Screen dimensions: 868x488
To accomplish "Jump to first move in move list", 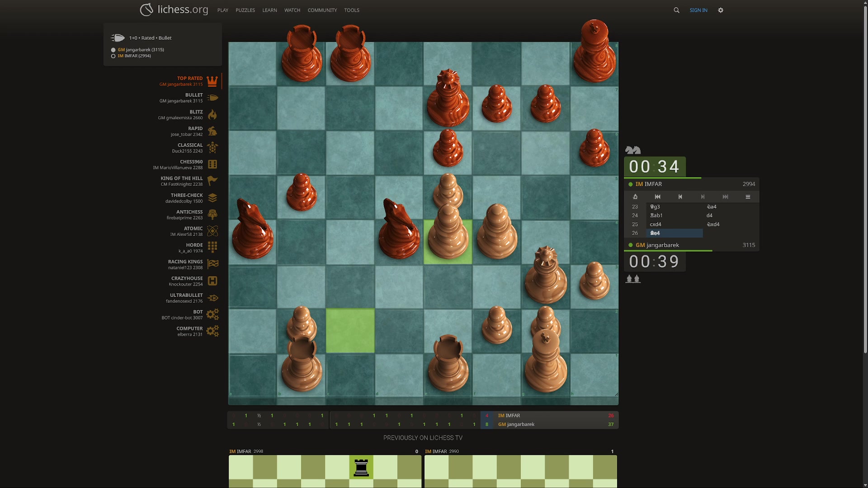I will (x=657, y=197).
